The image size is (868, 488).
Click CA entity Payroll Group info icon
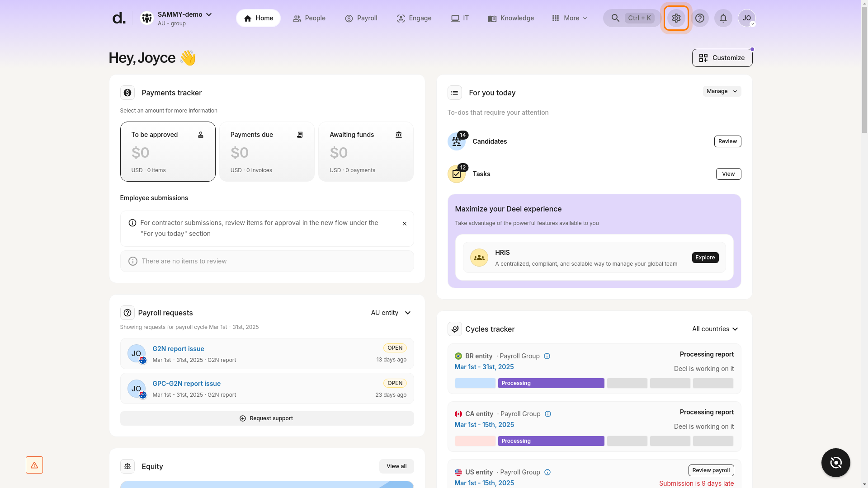click(547, 414)
